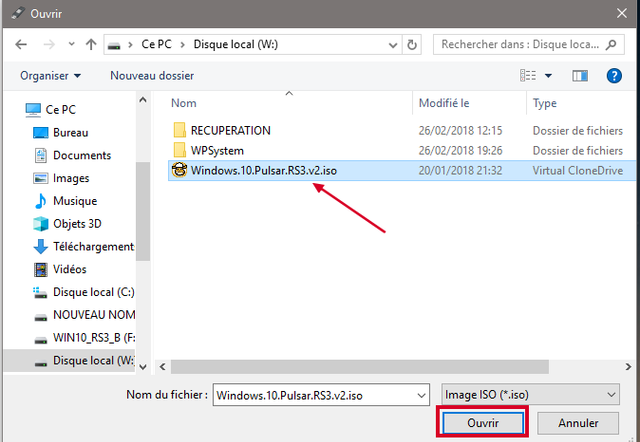Open recent locations dropdown chevron
640x442 pixels.
(71, 44)
